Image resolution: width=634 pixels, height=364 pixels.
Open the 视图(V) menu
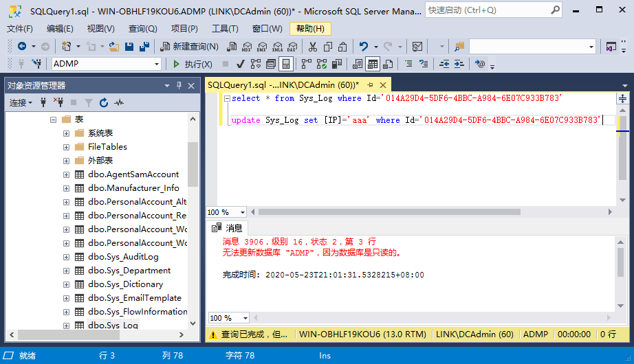(x=100, y=29)
